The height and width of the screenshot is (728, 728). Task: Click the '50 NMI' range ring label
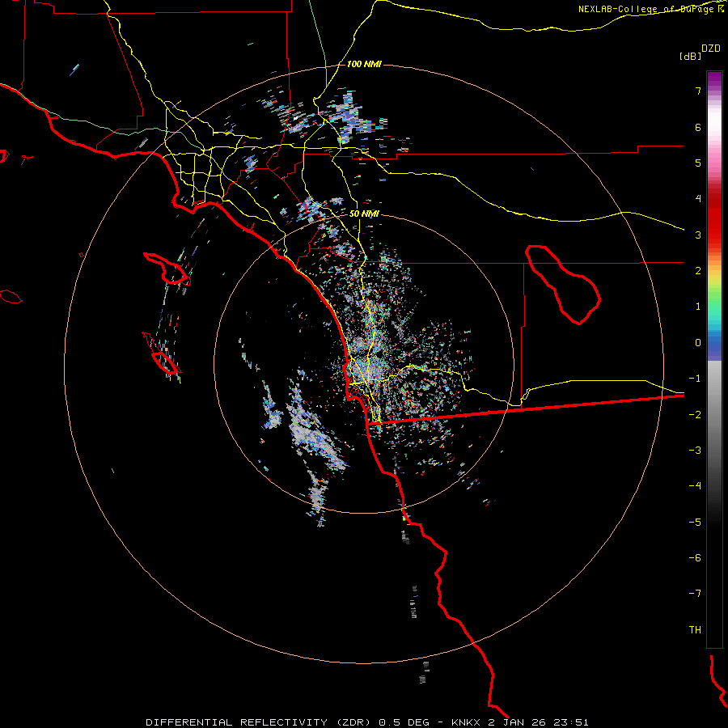364,214
